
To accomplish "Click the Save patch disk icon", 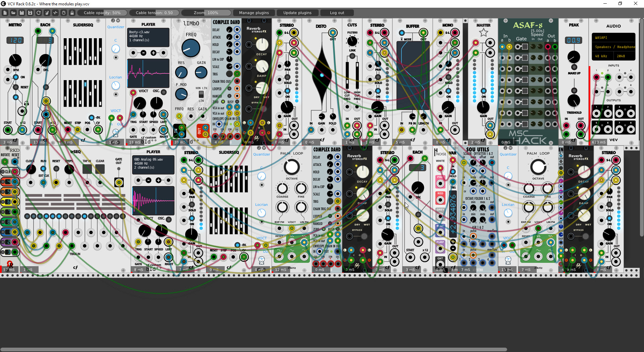I will 22,13.
